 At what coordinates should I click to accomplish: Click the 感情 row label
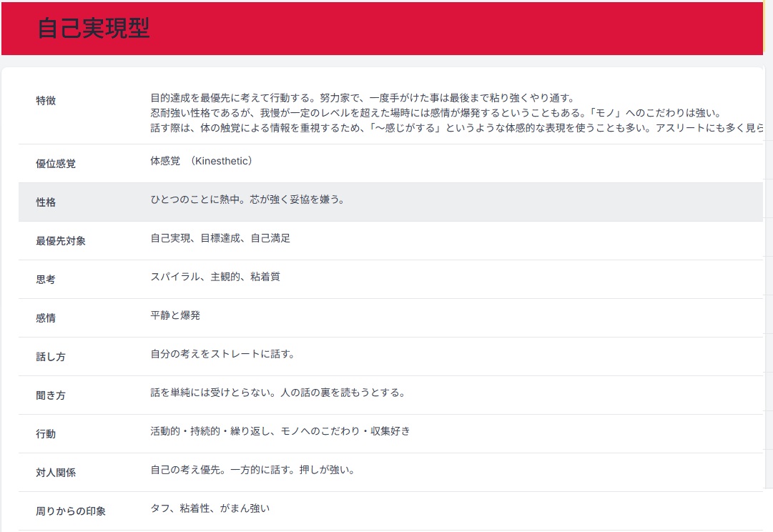[x=46, y=318]
